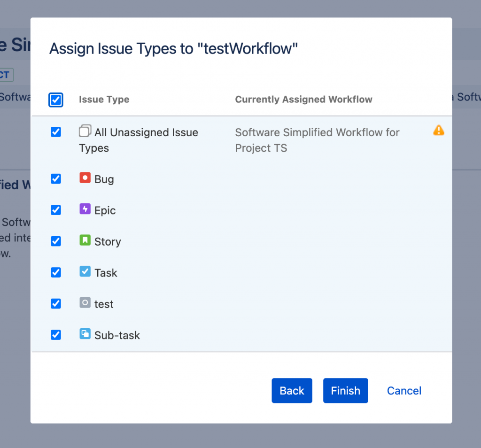Uncheck the Epic checkbox
The width and height of the screenshot is (481, 448).
(x=56, y=210)
